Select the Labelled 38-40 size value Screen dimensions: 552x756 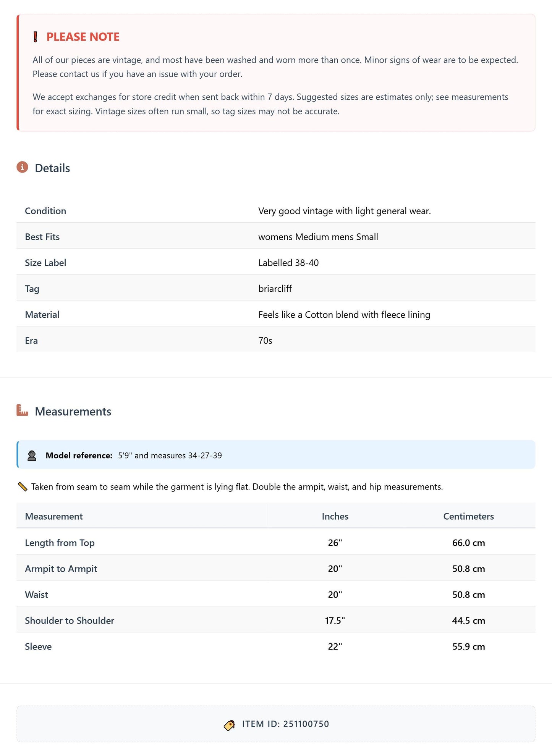pyautogui.click(x=288, y=263)
